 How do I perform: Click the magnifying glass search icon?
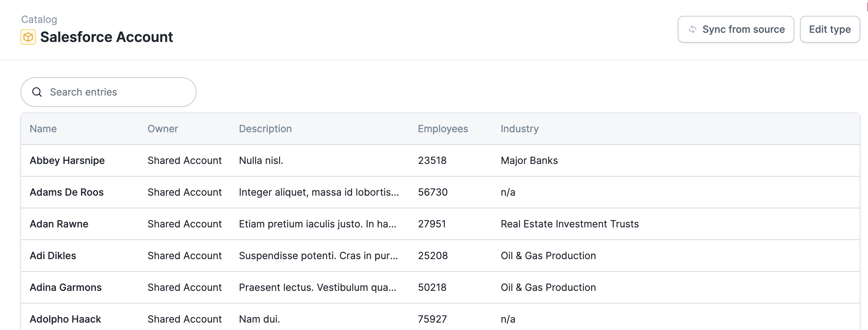pyautogui.click(x=37, y=92)
